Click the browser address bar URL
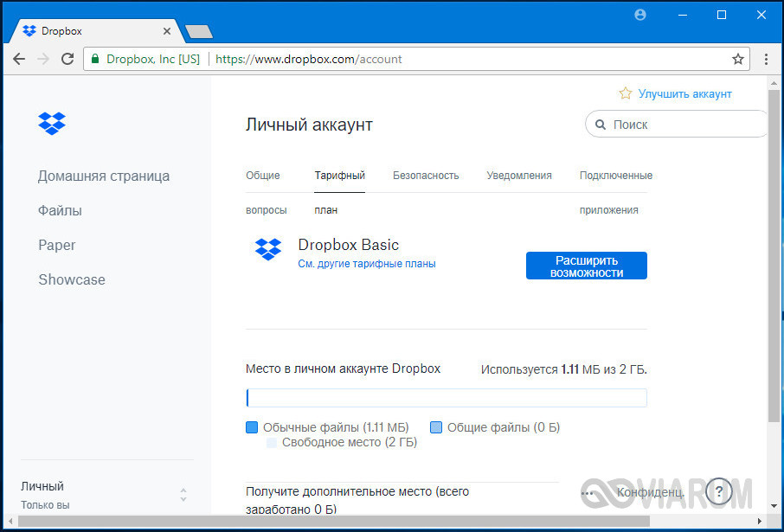Viewport: 784px width, 532px height. [x=309, y=59]
